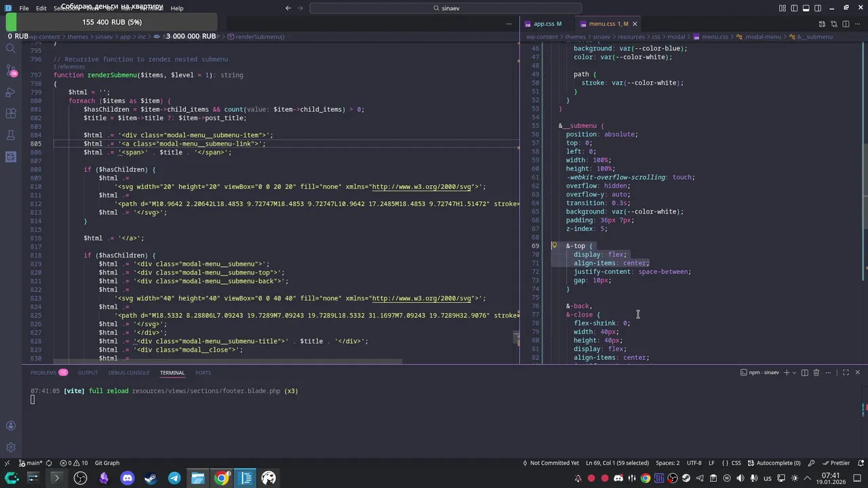Go forward with the navigation arrow
Screen dimensions: 868x488
(300, 8)
